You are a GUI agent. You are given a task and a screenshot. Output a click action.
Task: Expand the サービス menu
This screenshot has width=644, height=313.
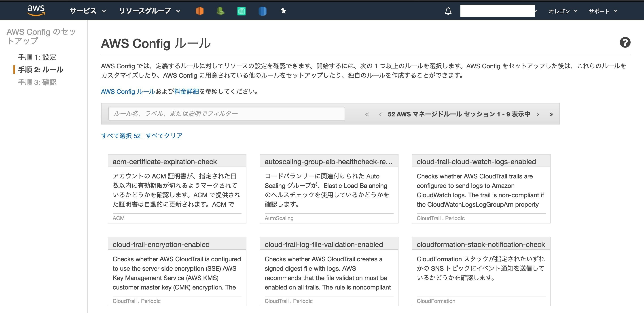[88, 11]
